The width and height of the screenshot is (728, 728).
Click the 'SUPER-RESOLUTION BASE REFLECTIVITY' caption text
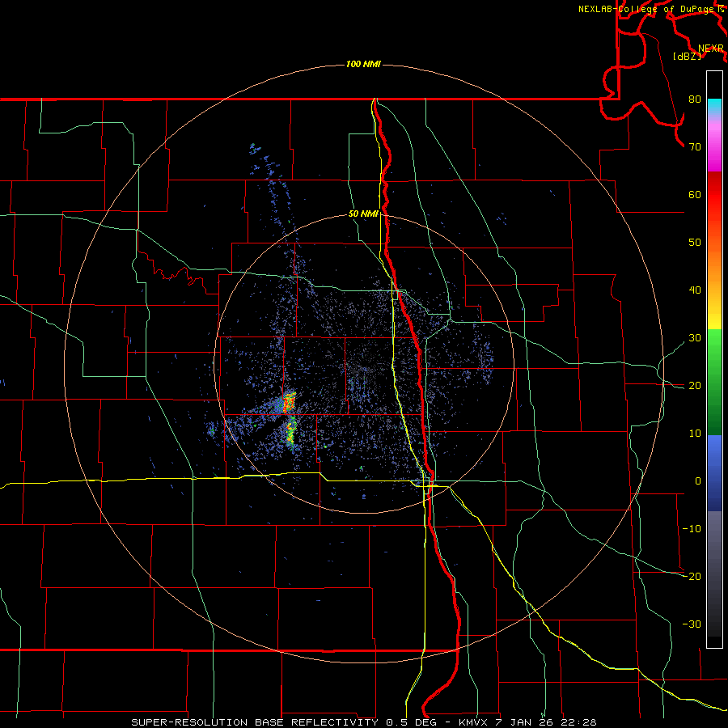point(255,722)
